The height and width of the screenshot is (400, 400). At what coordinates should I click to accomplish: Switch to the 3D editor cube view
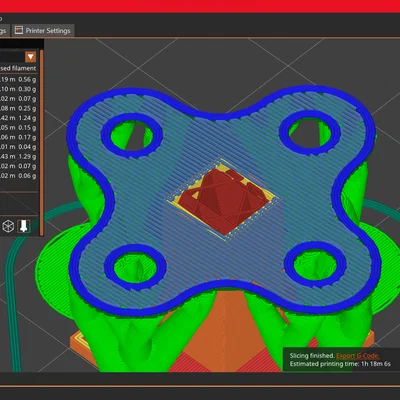[8, 226]
